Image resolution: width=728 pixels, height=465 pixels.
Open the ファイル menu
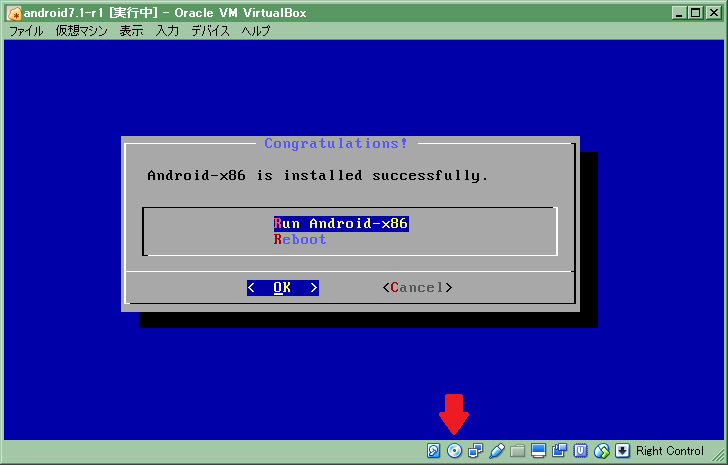26,31
